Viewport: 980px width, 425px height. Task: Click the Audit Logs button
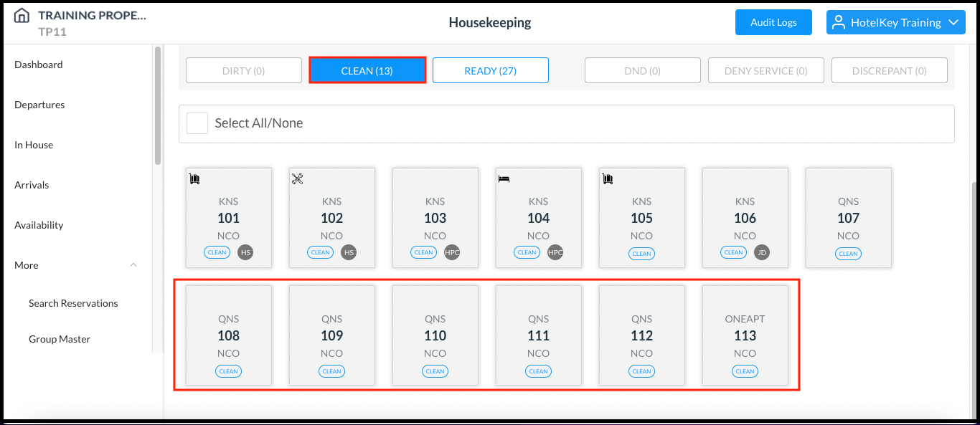click(773, 22)
